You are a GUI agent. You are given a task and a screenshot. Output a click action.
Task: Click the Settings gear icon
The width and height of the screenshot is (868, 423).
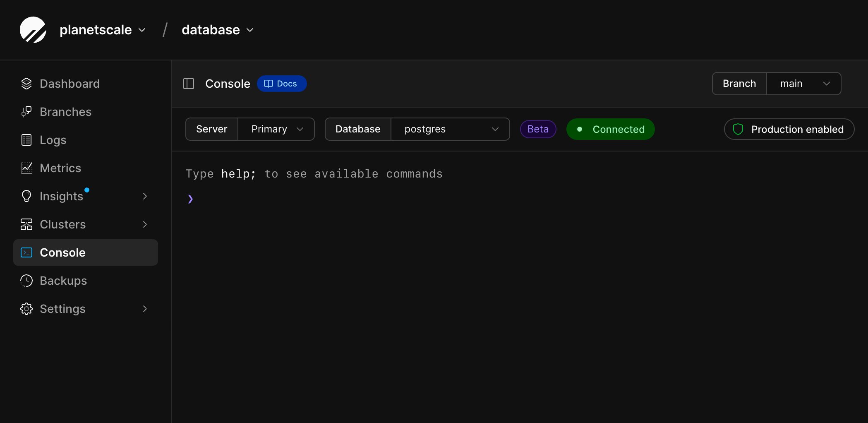26,309
